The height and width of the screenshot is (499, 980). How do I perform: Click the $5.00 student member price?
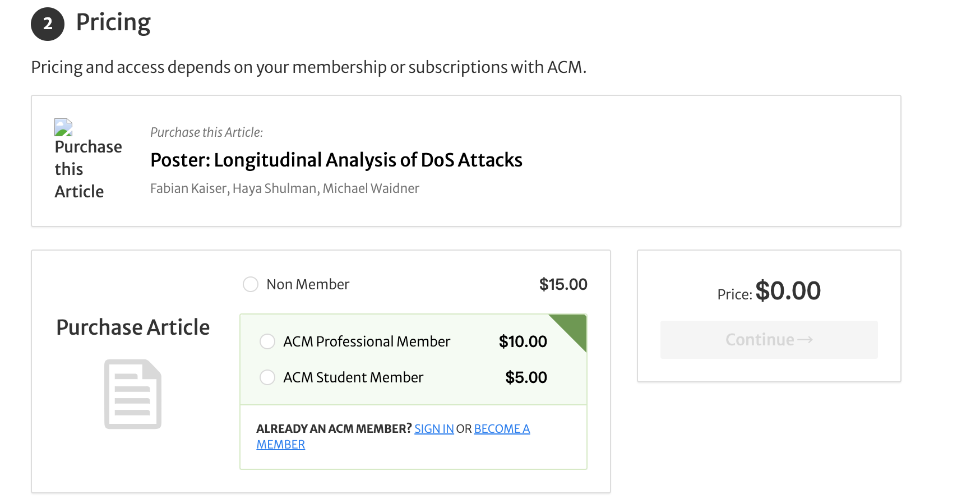point(526,377)
